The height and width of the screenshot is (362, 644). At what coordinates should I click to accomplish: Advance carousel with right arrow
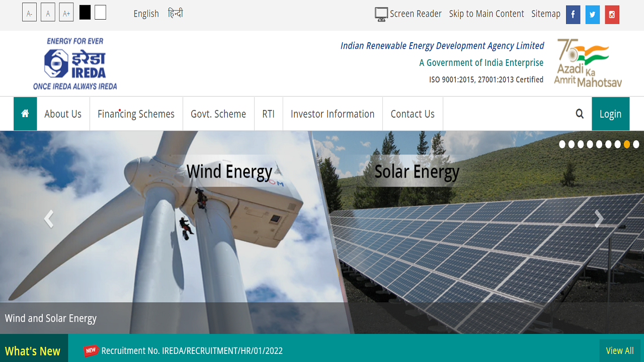[599, 219]
